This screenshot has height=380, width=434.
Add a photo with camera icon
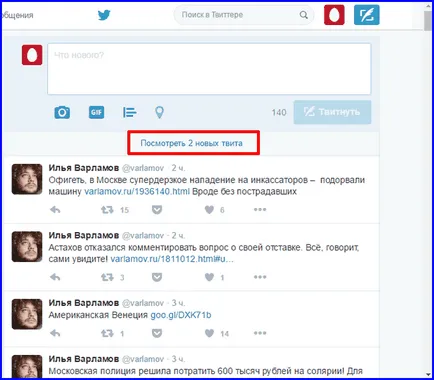pyautogui.click(x=62, y=112)
